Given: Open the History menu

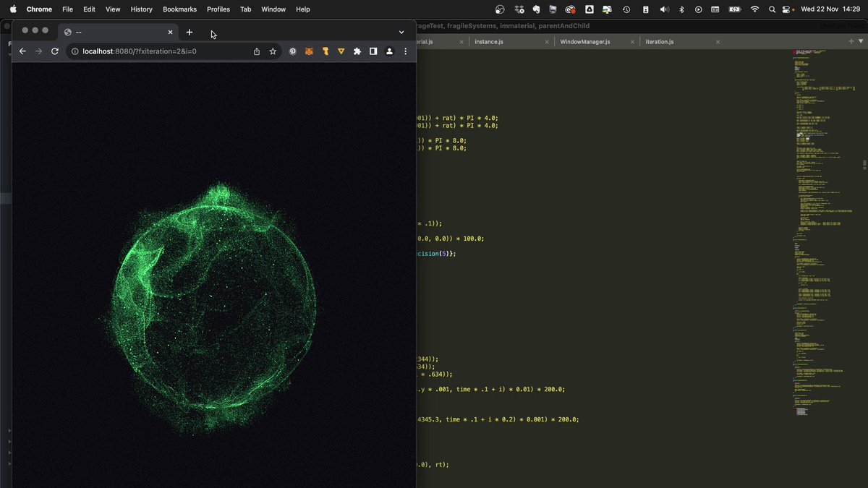Looking at the screenshot, I should (x=142, y=9).
